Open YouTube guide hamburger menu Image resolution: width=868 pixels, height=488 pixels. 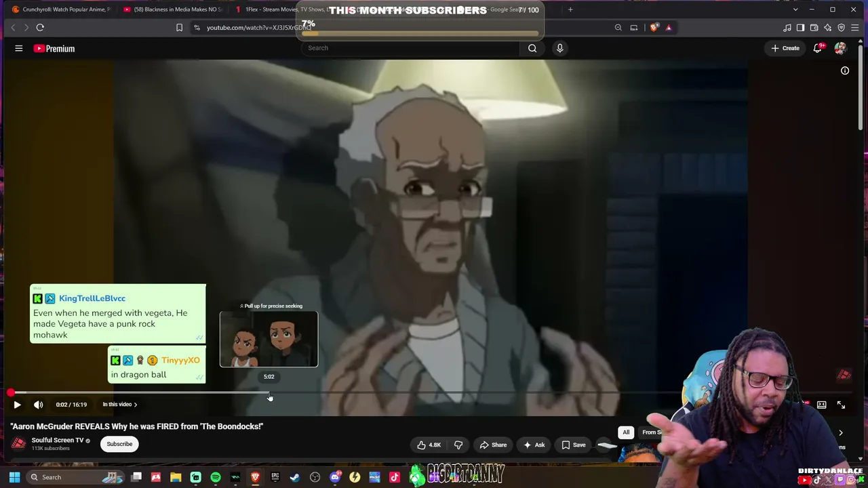tap(19, 48)
